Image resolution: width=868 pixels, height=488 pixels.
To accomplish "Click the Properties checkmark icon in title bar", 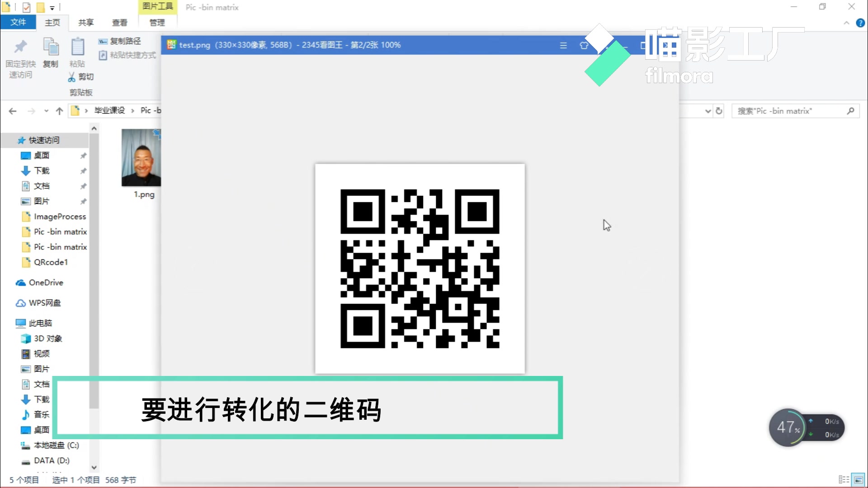I will pyautogui.click(x=27, y=7).
